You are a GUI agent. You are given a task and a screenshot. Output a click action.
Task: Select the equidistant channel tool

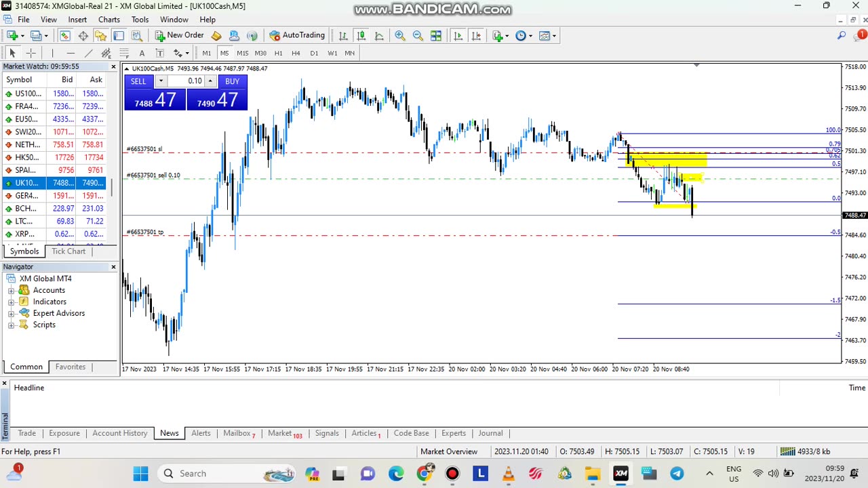[106, 53]
